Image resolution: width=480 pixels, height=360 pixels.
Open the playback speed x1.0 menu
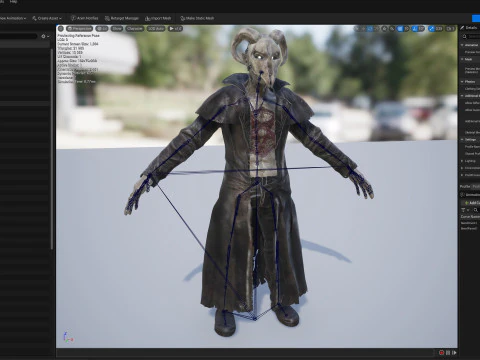tap(175, 29)
